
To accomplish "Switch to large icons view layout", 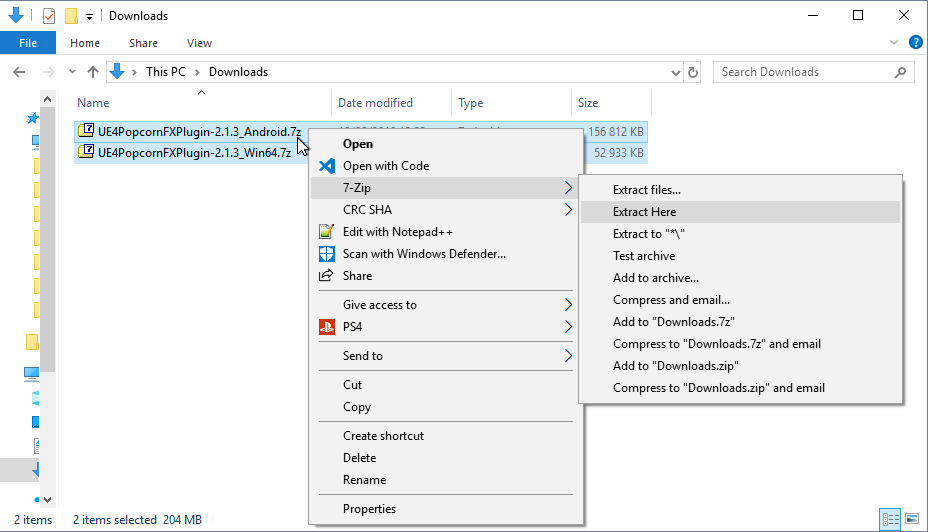I will coord(912,519).
